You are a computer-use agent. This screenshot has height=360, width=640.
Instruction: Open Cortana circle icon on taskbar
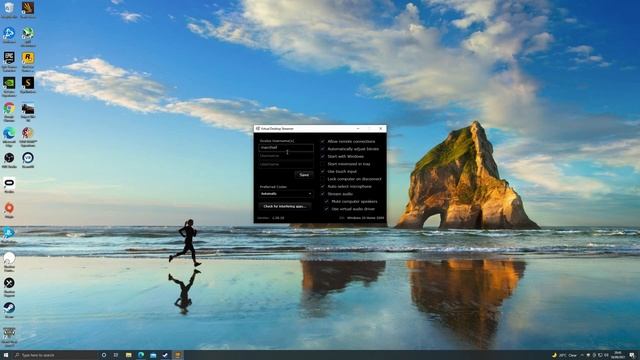[x=104, y=355]
